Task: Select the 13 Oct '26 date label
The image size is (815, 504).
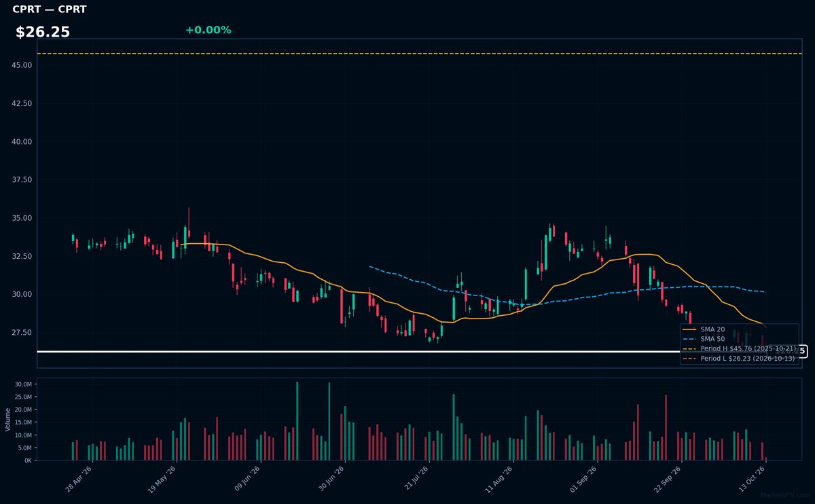Action: pos(753,480)
